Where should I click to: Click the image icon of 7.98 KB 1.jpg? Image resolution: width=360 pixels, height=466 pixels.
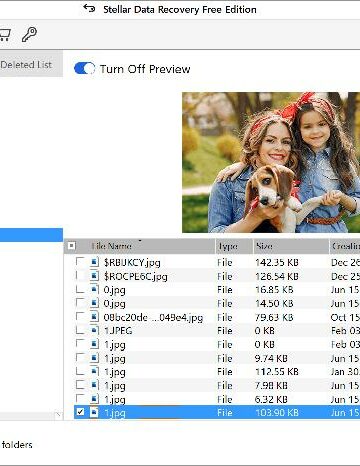click(x=94, y=385)
